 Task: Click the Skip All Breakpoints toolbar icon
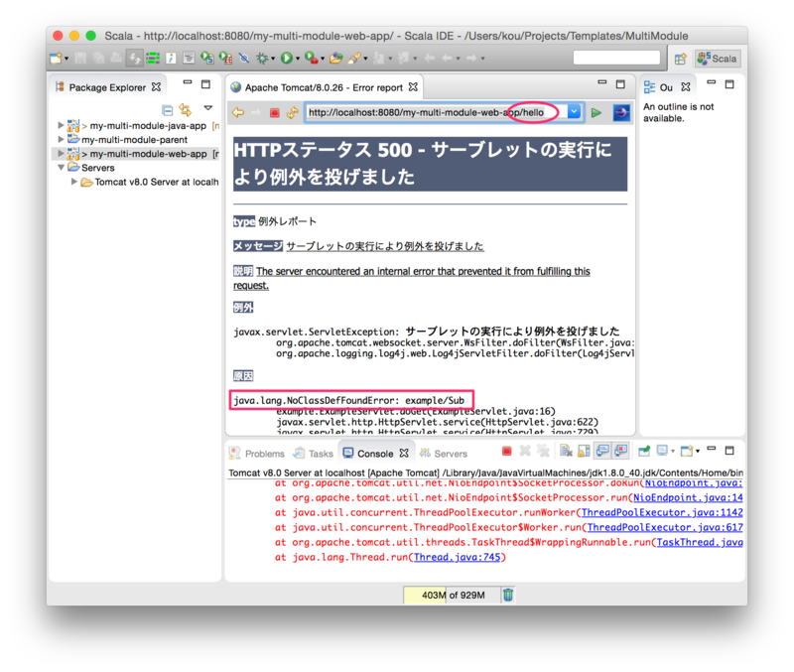[243, 59]
